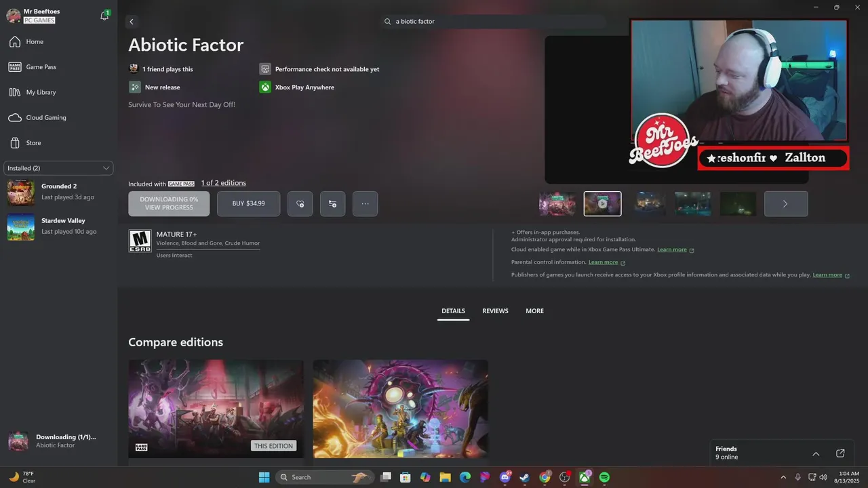
Task: Click the search field with 'a biotic factor'
Action: pos(493,22)
